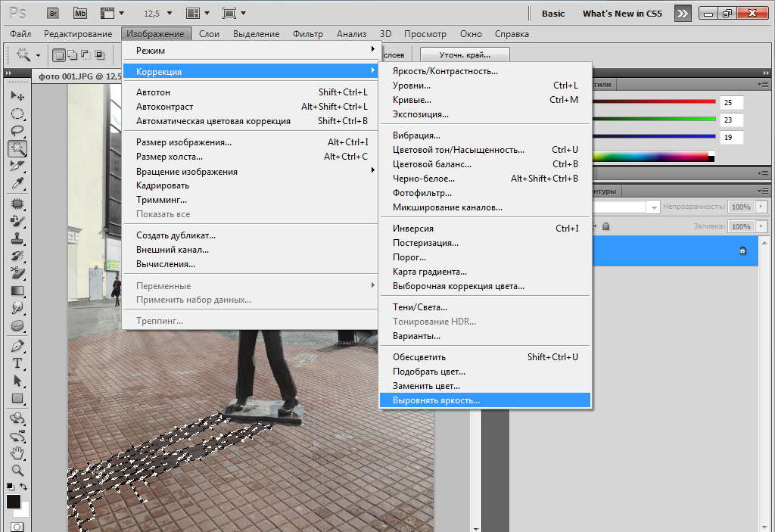The width and height of the screenshot is (775, 532).
Task: Choose Цветовой тон/Насыщенность… item
Action: click(485, 150)
